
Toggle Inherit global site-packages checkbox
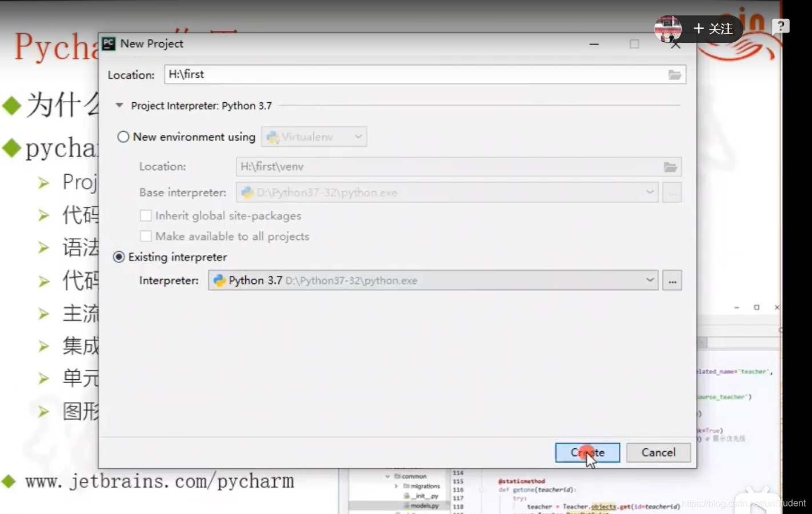pyautogui.click(x=146, y=216)
